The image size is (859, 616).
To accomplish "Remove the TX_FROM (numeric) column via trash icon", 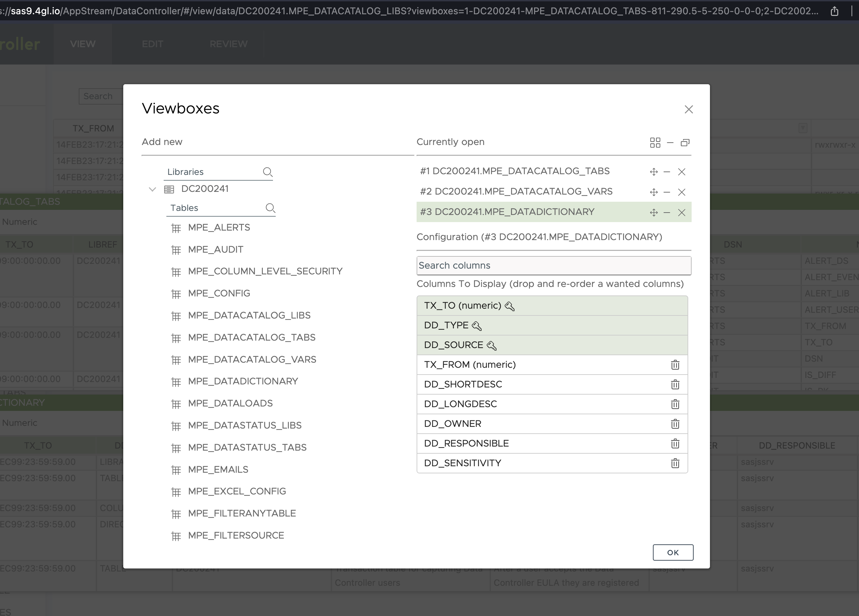I will click(x=675, y=365).
